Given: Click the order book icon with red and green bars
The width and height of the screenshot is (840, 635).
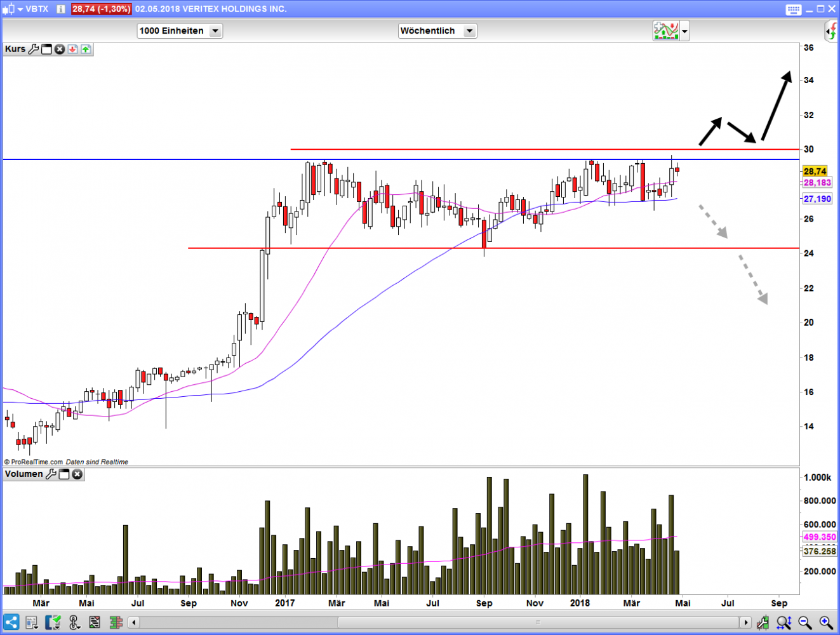Looking at the screenshot, I should (116, 622).
